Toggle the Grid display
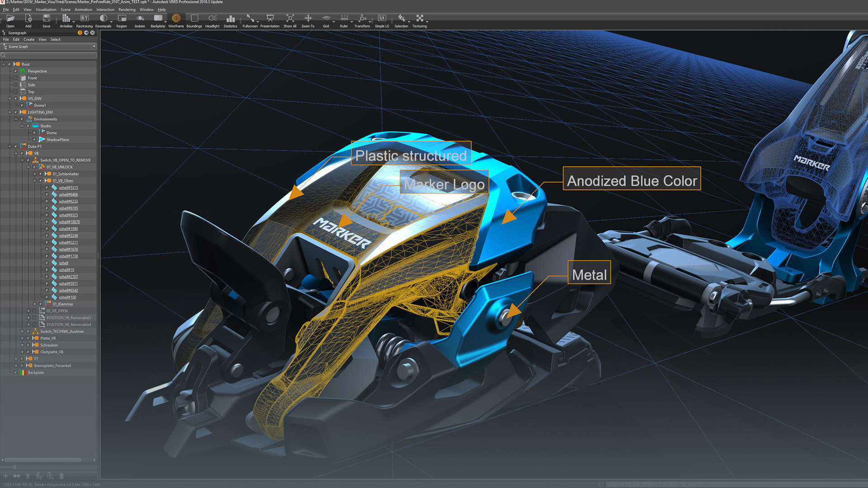 coord(326,21)
